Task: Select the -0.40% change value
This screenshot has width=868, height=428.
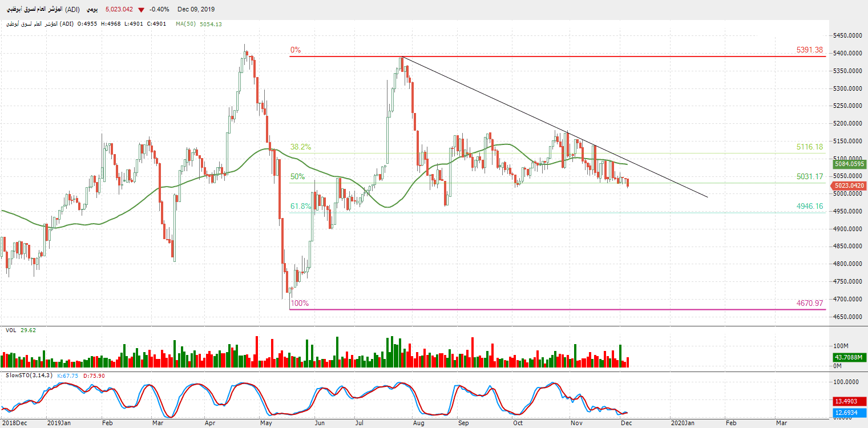Action: (159, 10)
